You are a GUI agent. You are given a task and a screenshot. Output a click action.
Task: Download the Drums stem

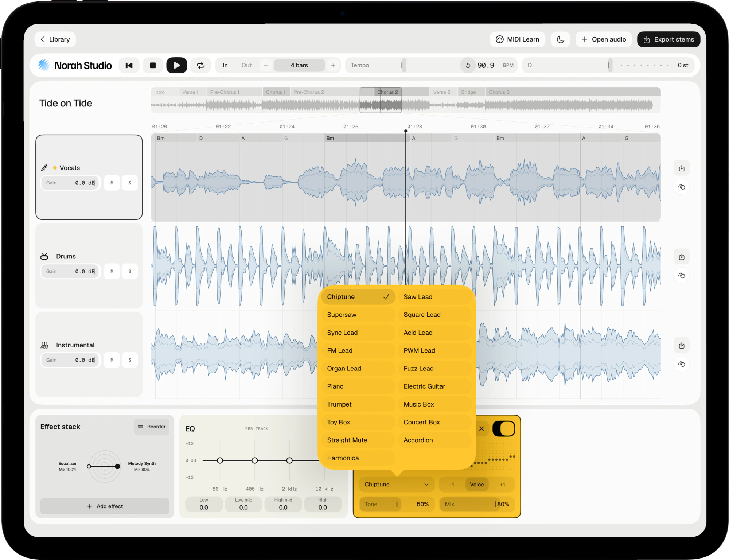[x=682, y=257]
